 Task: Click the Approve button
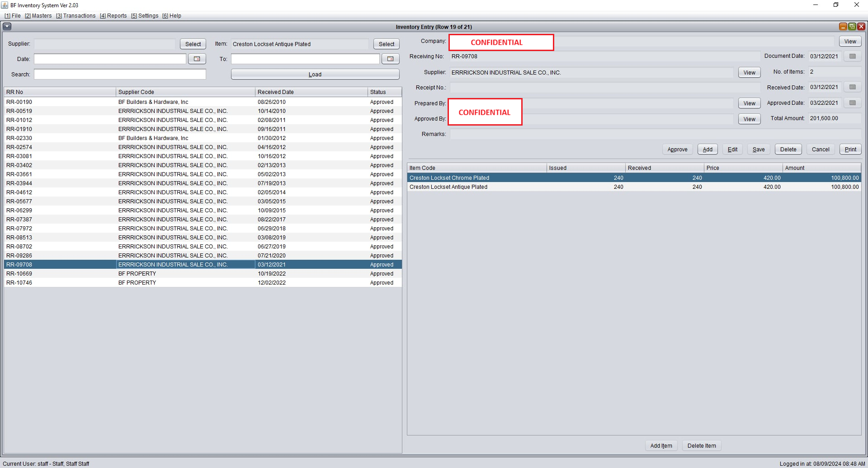click(x=677, y=150)
